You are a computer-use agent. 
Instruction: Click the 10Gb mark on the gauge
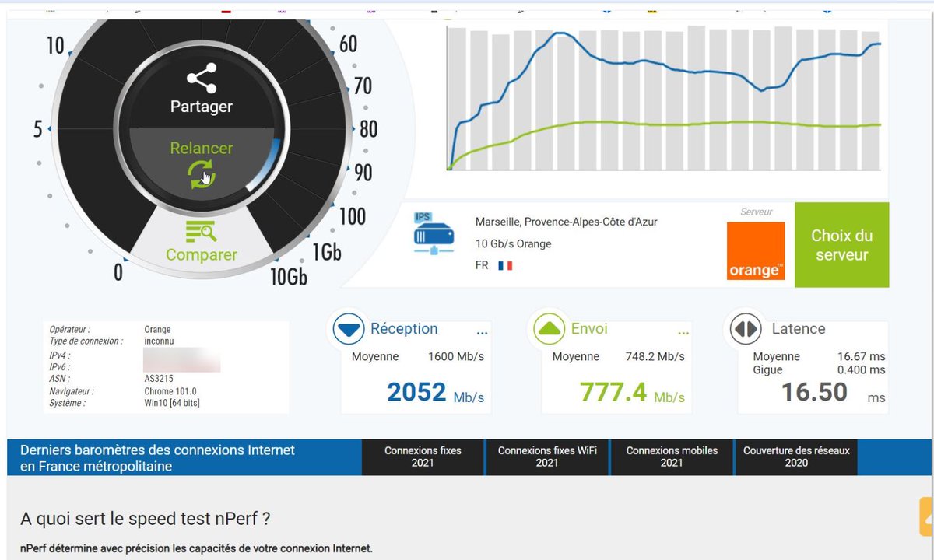289,276
